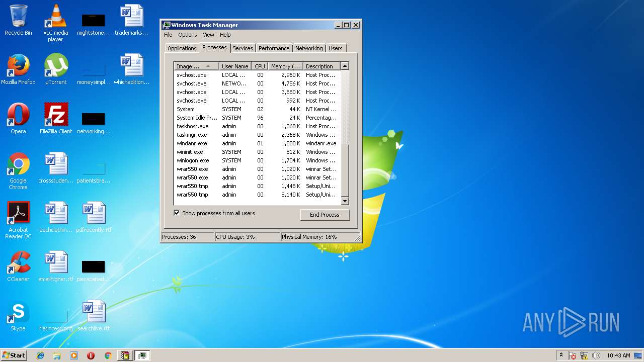The image size is (644, 362).
Task: Select the winlogon.exe process row
Action: [x=257, y=160]
